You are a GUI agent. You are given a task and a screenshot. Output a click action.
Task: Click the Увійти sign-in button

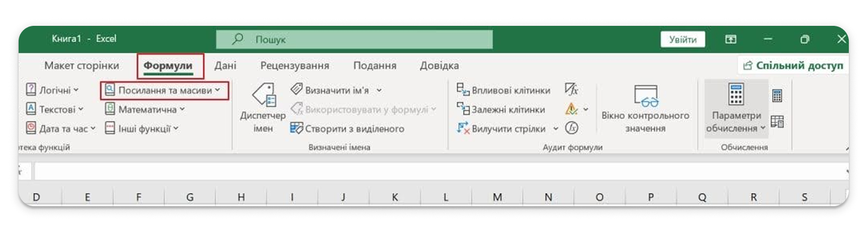click(x=683, y=40)
